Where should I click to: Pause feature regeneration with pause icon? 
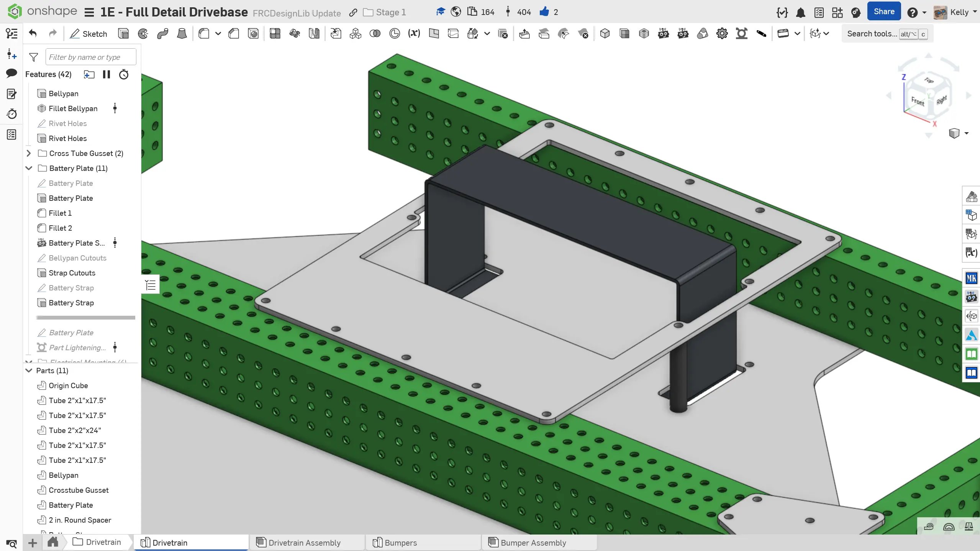[107, 74]
